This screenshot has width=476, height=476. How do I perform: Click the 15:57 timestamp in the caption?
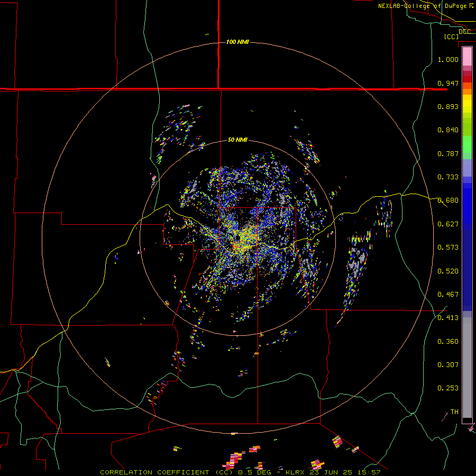(x=369, y=472)
